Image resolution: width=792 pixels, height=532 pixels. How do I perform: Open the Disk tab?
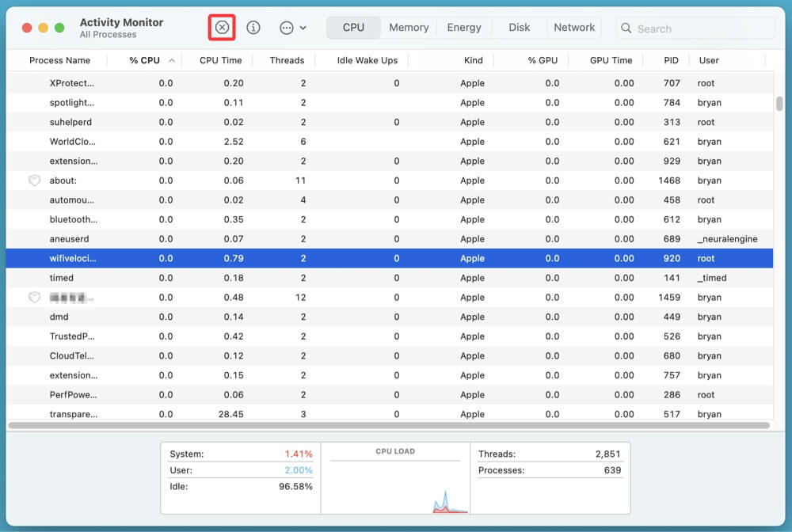pos(520,28)
